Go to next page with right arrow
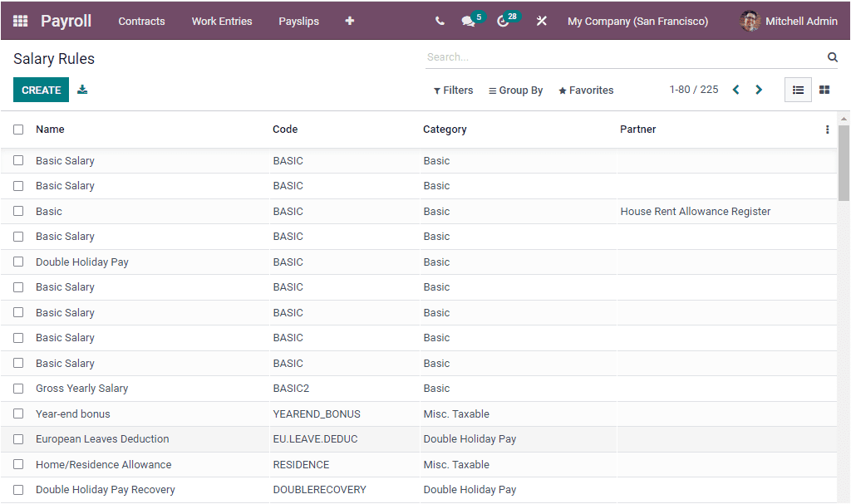Screen dimensions: 851x504 pos(759,89)
